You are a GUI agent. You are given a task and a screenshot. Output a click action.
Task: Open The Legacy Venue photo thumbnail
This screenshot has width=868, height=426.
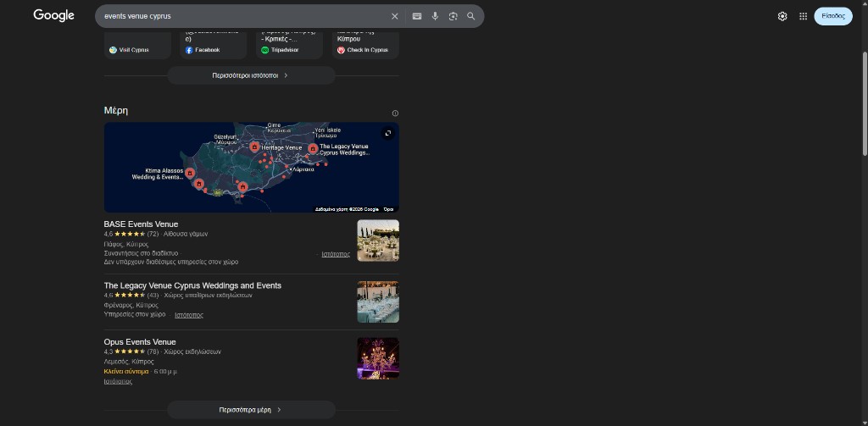tap(378, 302)
